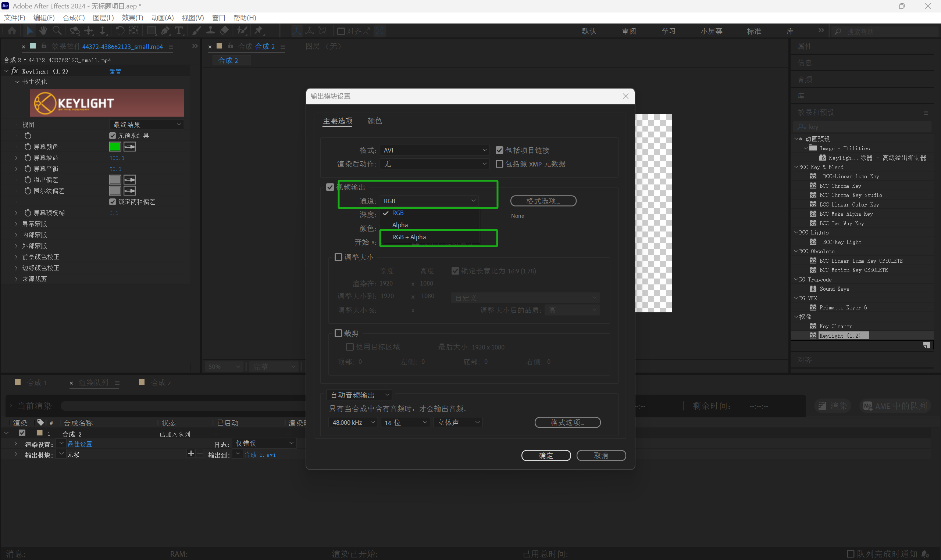The image size is (941, 560).
Task: Select the Pen tool
Action: coord(165,31)
